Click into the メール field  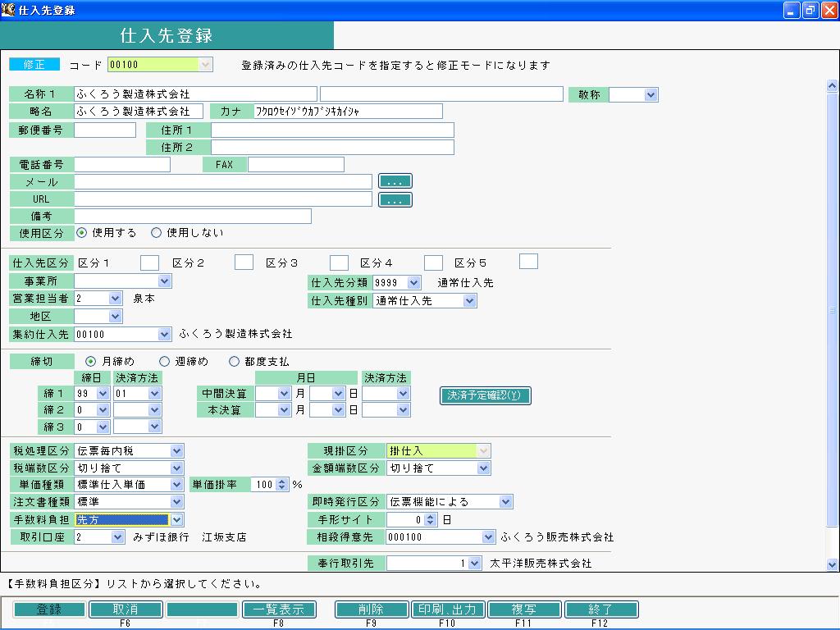[223, 181]
